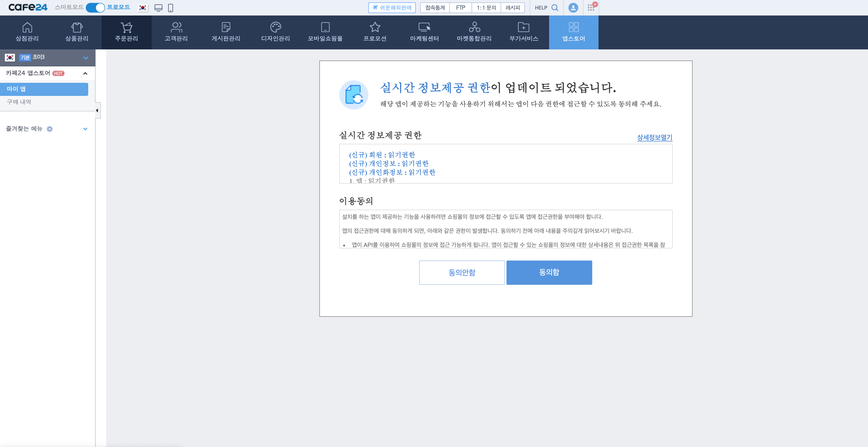Open the user account profile icon

click(x=573, y=8)
